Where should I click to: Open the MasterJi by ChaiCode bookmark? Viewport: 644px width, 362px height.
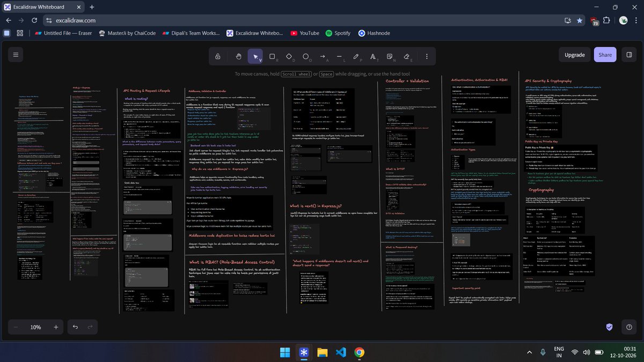pyautogui.click(x=127, y=33)
